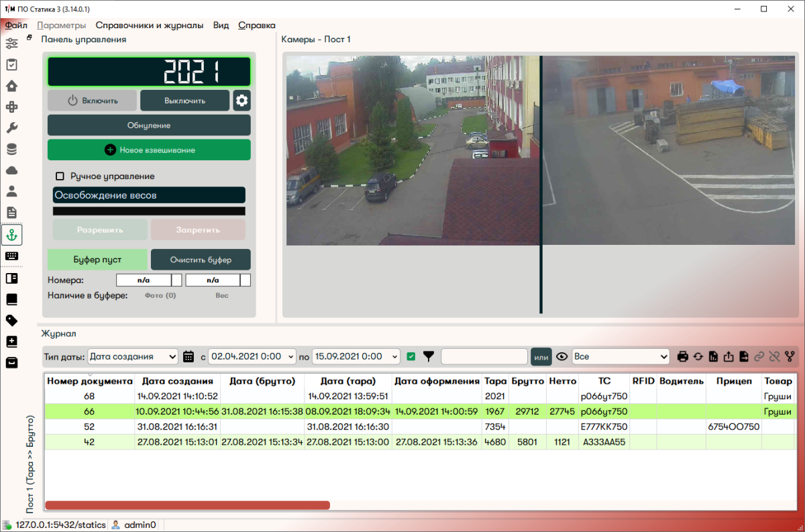Open the price tag sidebar icon
This screenshot has height=532, width=805.
(11, 321)
